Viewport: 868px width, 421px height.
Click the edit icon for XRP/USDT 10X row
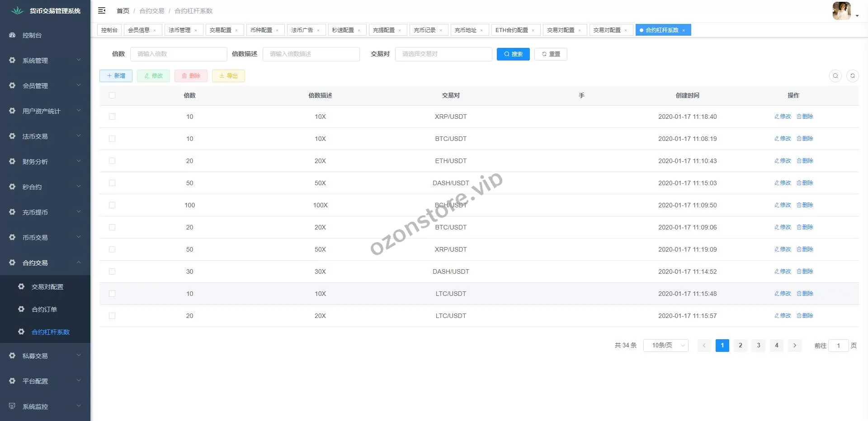tap(782, 117)
